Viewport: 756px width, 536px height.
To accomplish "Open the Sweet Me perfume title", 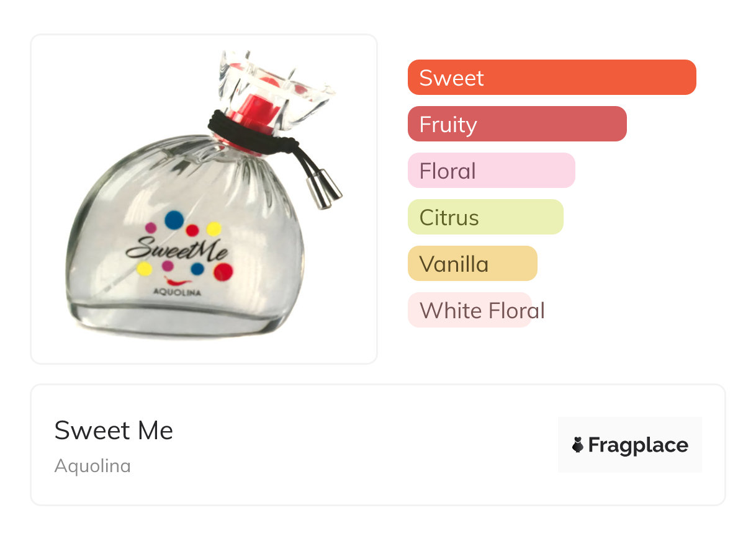I will point(114,431).
